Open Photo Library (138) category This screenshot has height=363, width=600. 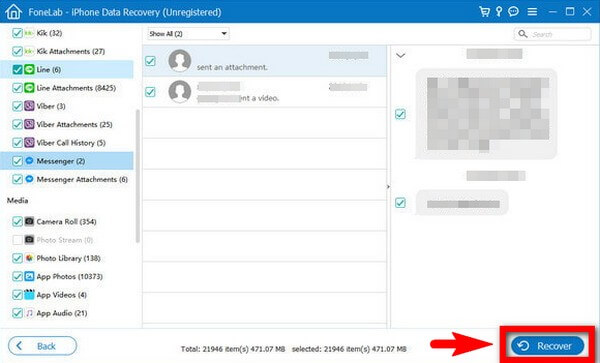(x=68, y=258)
